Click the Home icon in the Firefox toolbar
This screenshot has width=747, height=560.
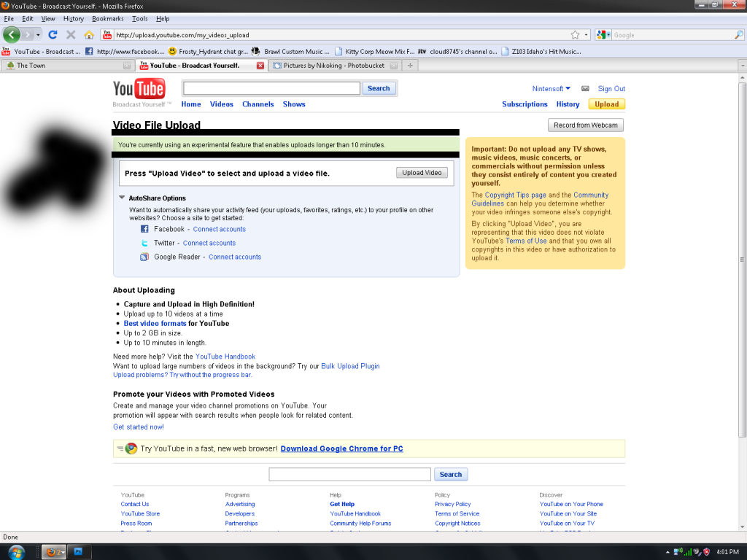pyautogui.click(x=89, y=34)
